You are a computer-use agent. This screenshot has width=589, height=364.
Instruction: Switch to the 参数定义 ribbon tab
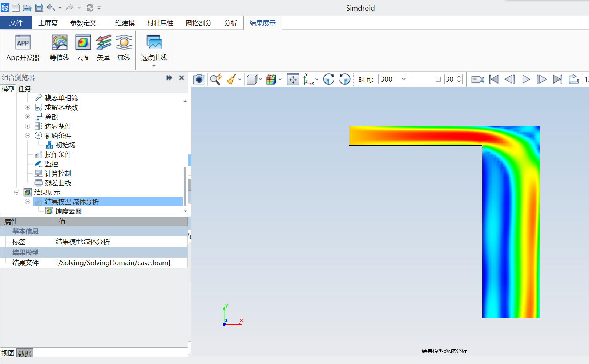coord(83,23)
